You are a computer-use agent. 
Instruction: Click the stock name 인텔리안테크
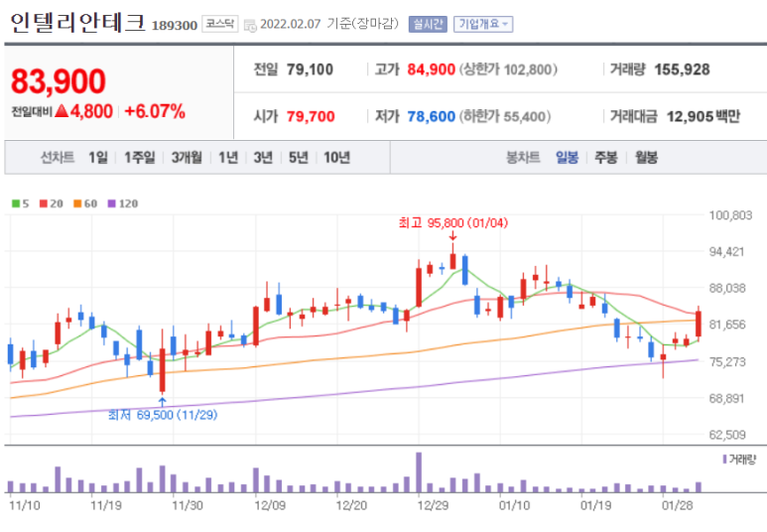click(77, 23)
